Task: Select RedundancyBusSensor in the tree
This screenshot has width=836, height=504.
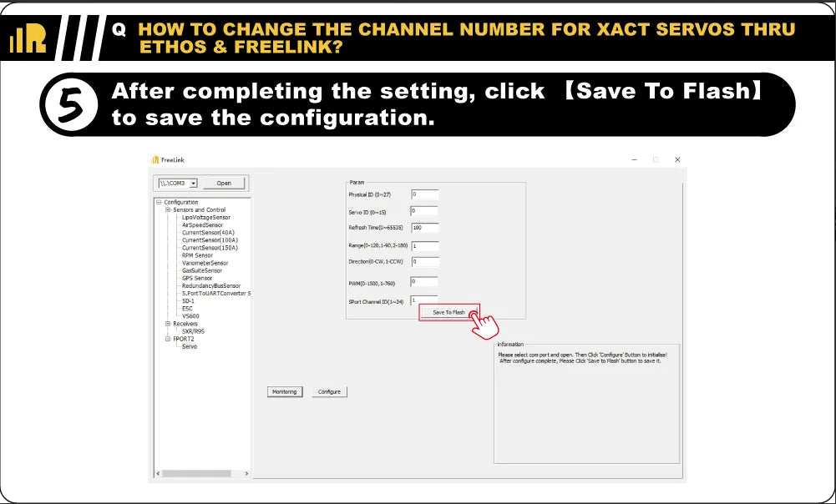Action: coord(211,286)
